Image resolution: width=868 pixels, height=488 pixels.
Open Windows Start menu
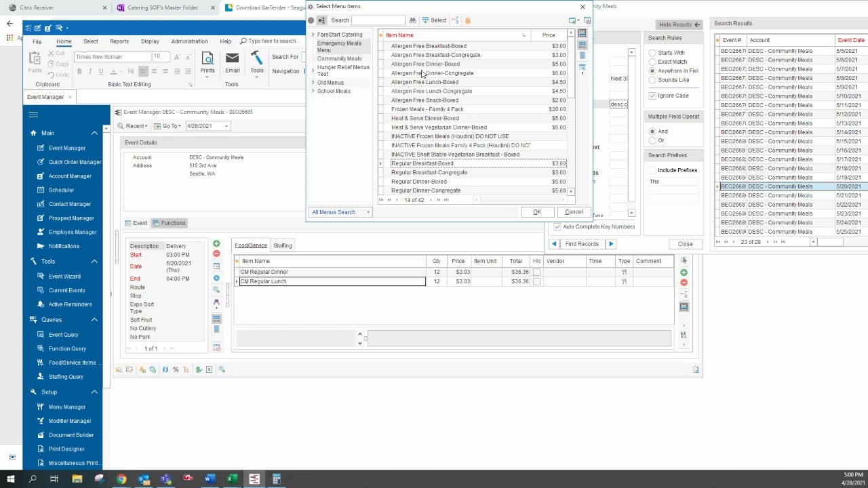pyautogui.click(x=10, y=479)
